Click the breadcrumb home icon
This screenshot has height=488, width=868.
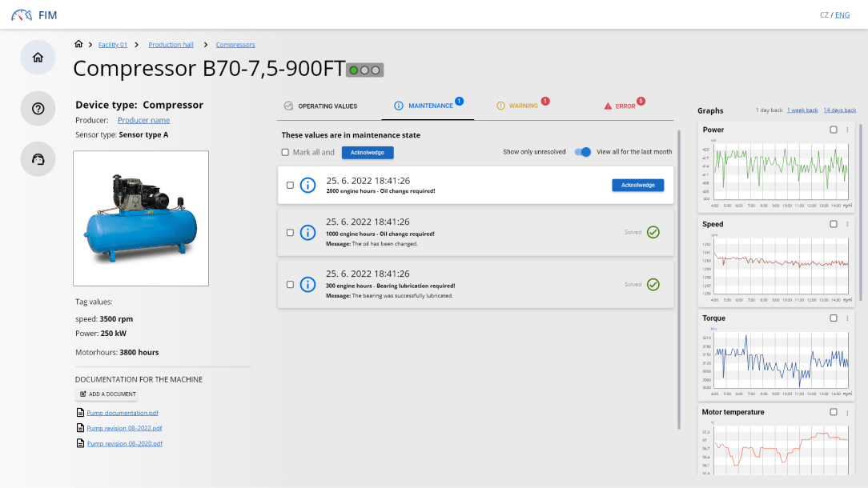78,44
